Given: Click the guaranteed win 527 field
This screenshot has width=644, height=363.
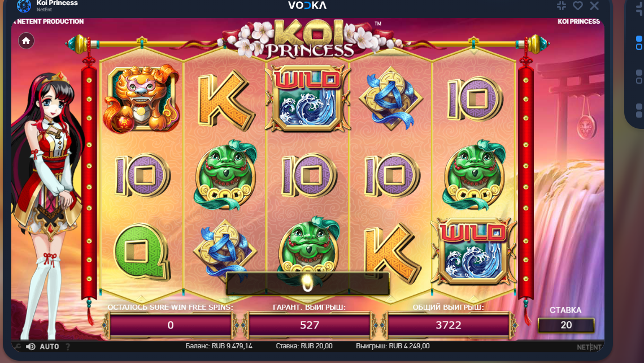Looking at the screenshot, I should (x=309, y=325).
